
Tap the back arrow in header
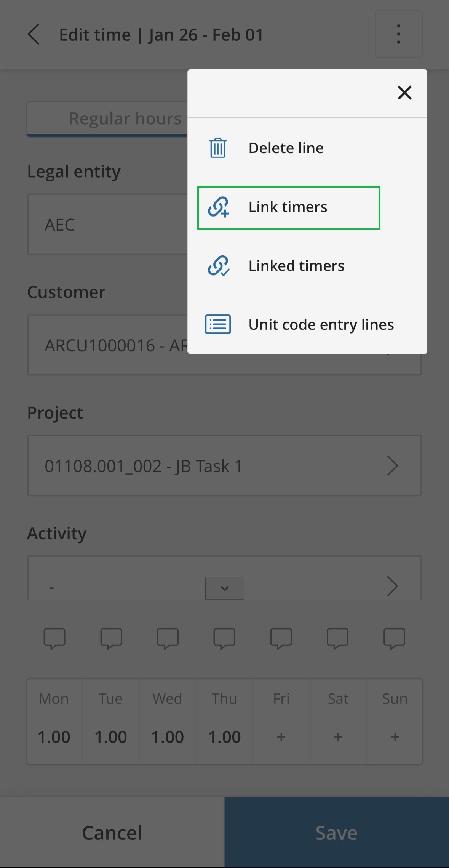[x=34, y=34]
